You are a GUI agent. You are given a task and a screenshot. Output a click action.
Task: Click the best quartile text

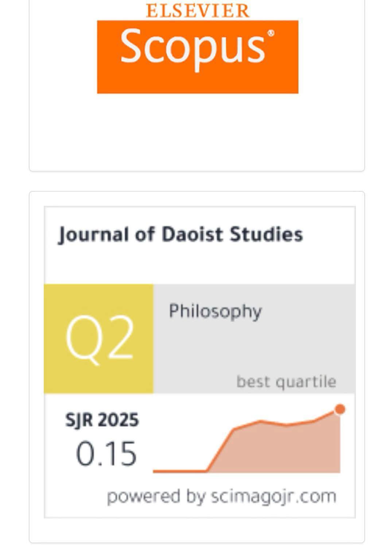286,382
